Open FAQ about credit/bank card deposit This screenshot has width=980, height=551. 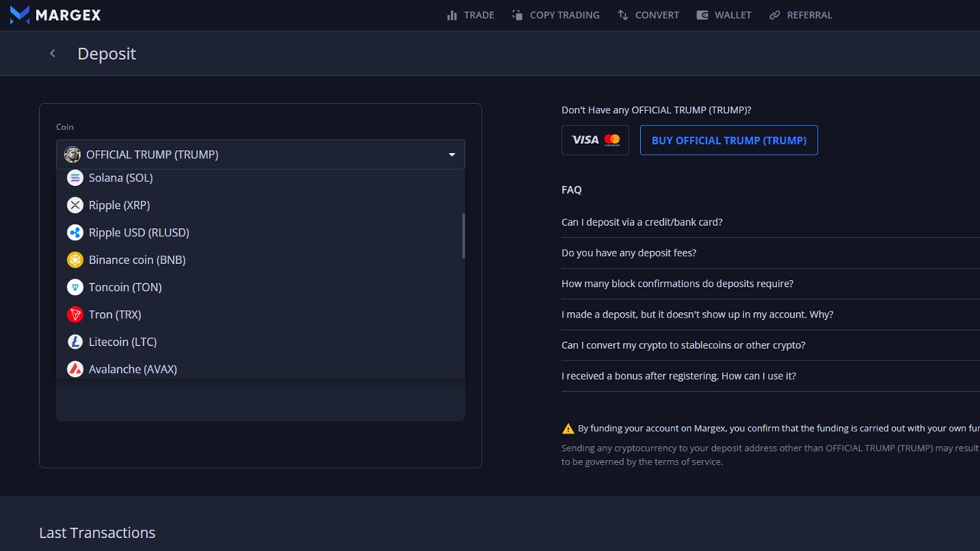[x=642, y=222]
